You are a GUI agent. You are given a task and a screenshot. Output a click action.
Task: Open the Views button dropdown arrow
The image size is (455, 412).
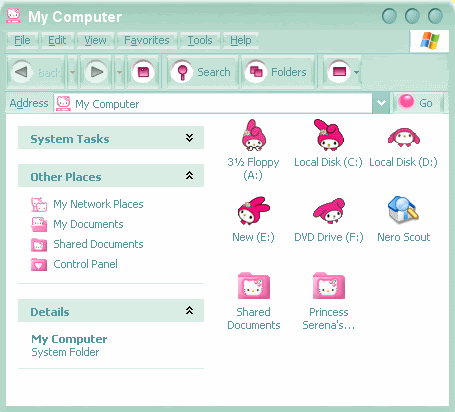pyautogui.click(x=357, y=72)
